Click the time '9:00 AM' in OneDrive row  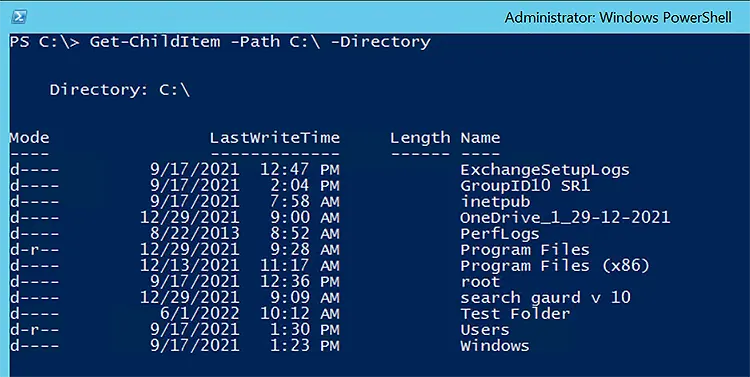tap(305, 218)
